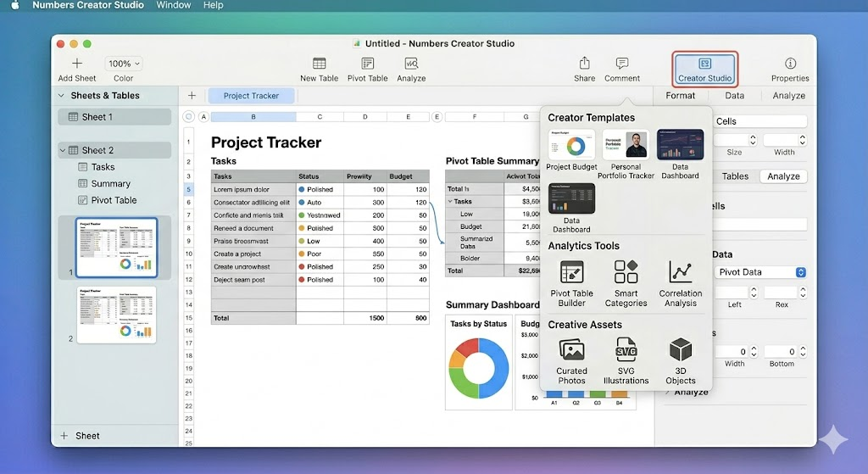Select the Summary table in sidebar
The image size is (868, 474).
(104, 183)
